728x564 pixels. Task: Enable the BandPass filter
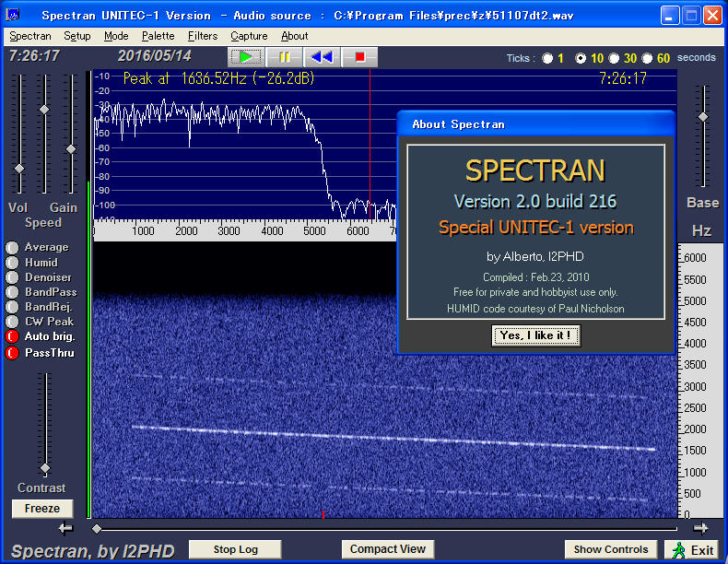pos(12,292)
